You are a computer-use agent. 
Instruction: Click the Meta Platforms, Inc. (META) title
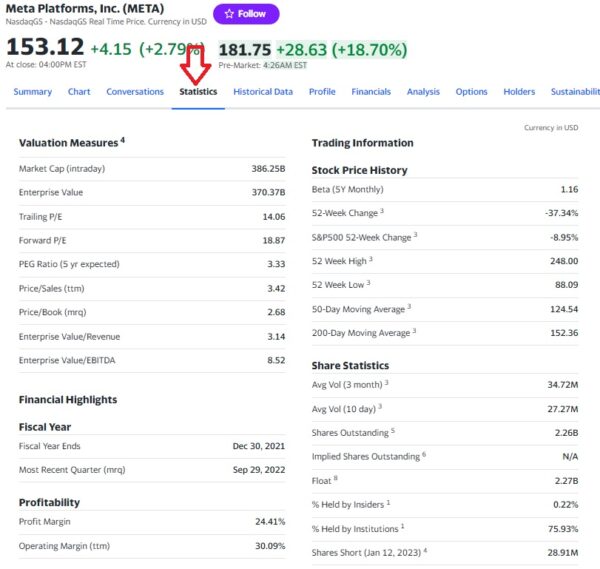pyautogui.click(x=86, y=9)
